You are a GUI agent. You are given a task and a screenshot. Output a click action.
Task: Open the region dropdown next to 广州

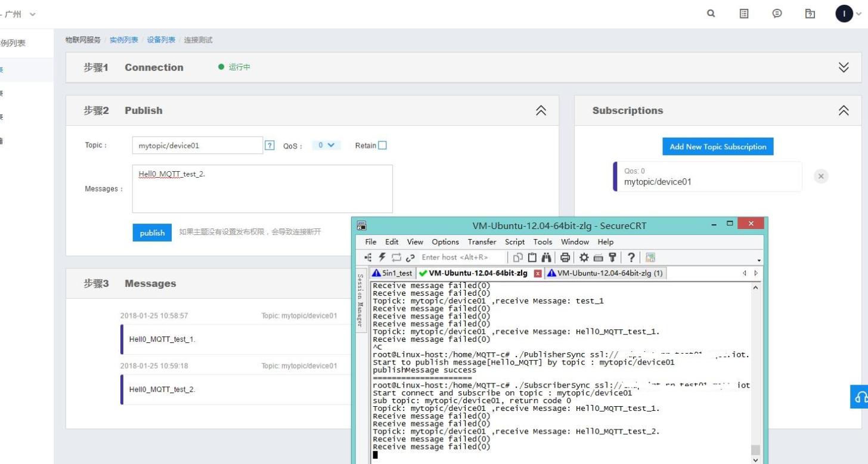coord(32,14)
